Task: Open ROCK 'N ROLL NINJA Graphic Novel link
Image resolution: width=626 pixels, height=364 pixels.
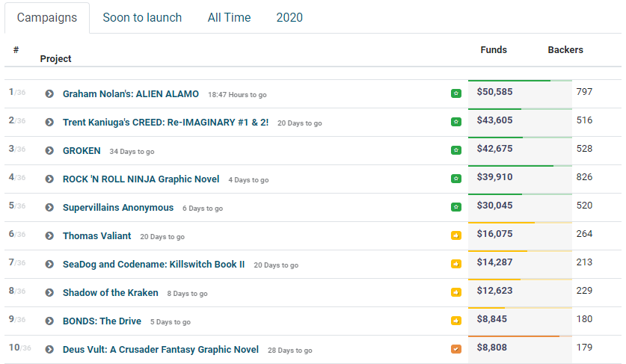Action: [141, 179]
